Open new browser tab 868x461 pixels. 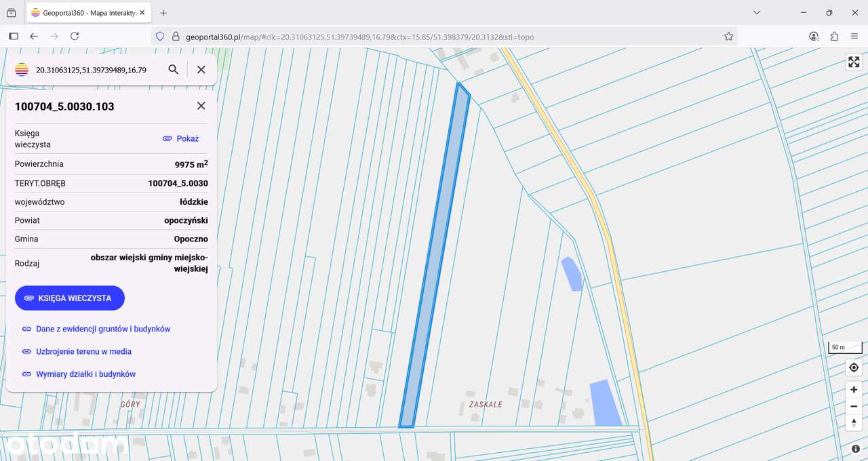tap(163, 13)
